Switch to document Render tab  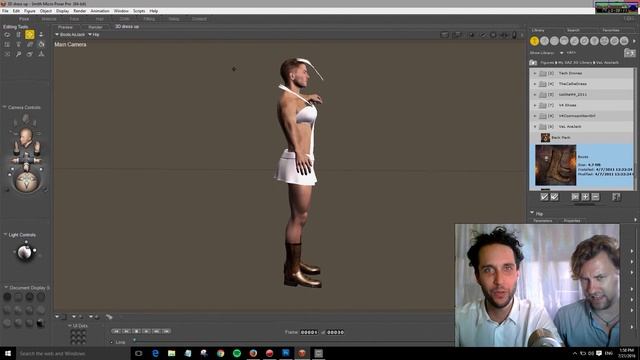click(x=95, y=27)
